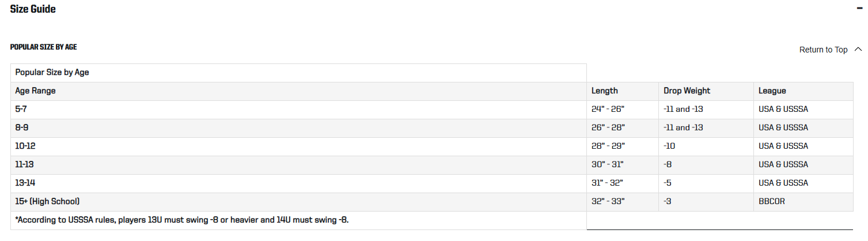Select the 10-12 age range cell
This screenshot has width=868, height=241.
[x=298, y=146]
